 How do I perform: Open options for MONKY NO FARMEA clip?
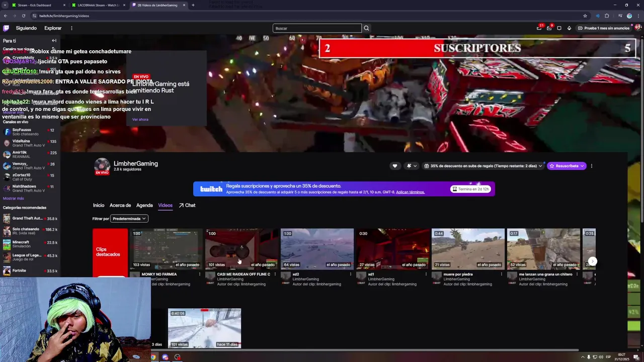(200, 275)
